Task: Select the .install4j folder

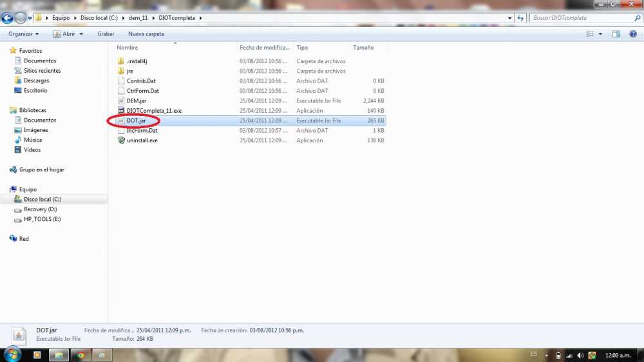Action: (137, 61)
